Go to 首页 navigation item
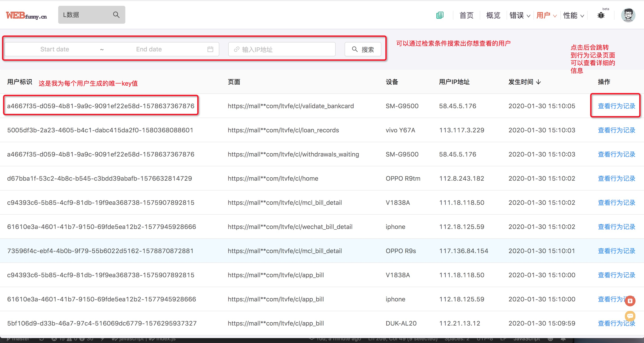Image resolution: width=644 pixels, height=343 pixels. click(466, 15)
